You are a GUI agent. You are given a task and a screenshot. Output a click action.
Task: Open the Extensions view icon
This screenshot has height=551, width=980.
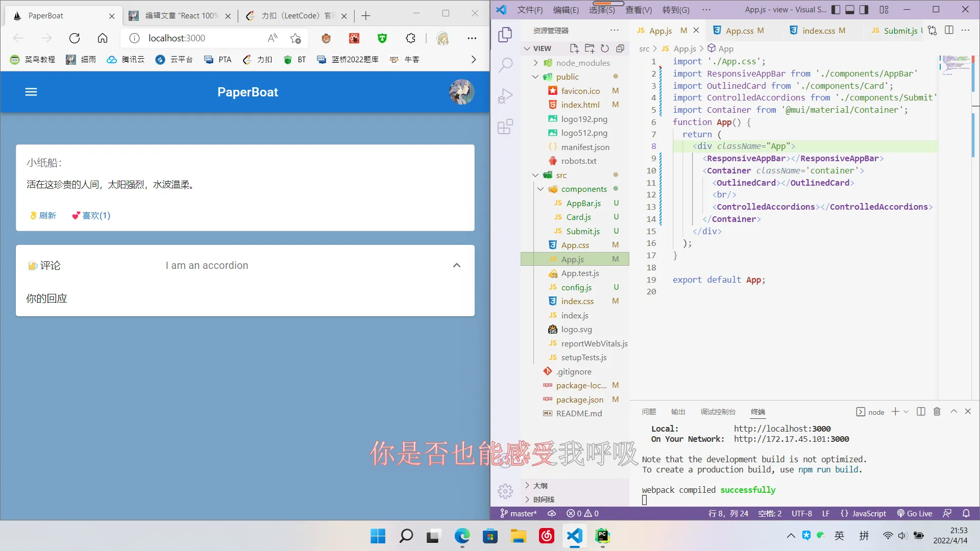pos(505,127)
